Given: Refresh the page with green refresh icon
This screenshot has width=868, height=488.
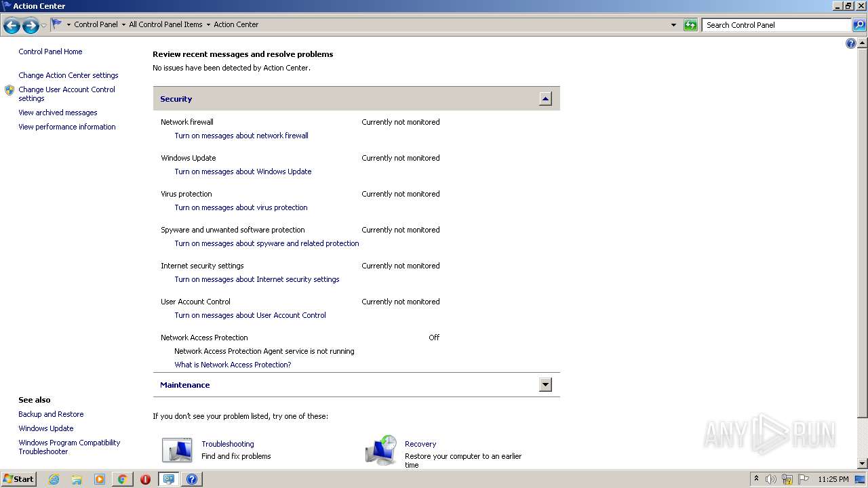Looking at the screenshot, I should click(x=690, y=25).
